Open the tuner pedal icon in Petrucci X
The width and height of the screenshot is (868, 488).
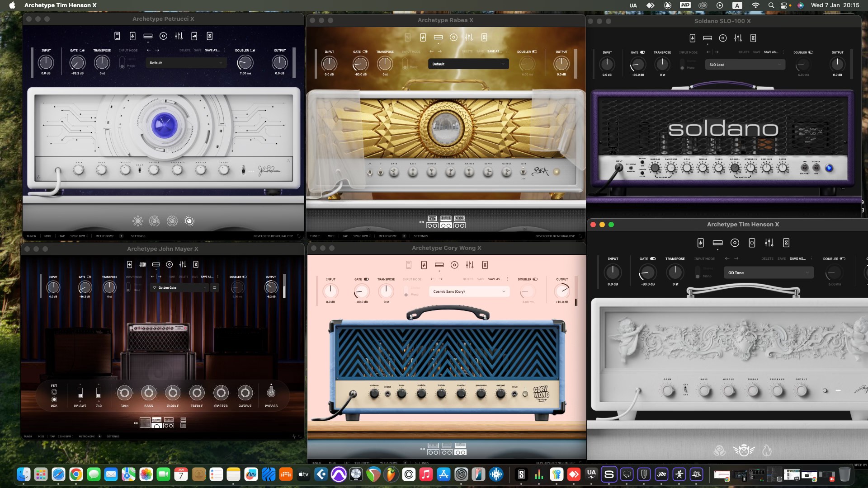point(117,36)
